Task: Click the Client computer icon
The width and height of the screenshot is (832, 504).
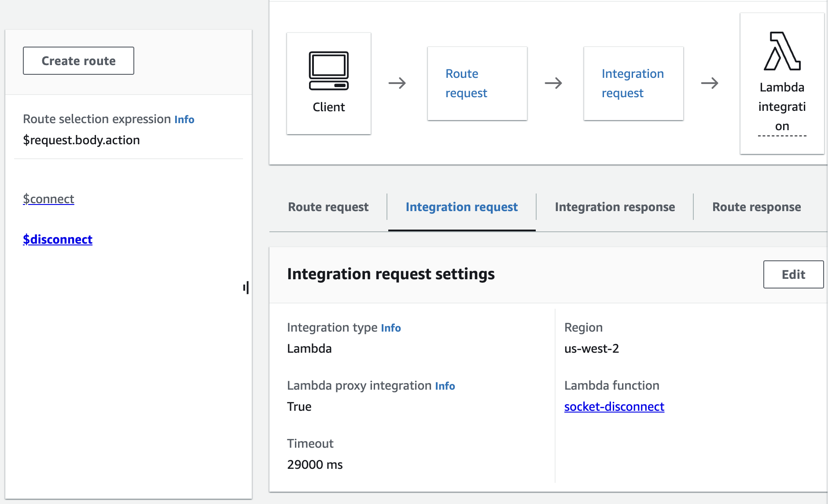Action: pyautogui.click(x=328, y=71)
